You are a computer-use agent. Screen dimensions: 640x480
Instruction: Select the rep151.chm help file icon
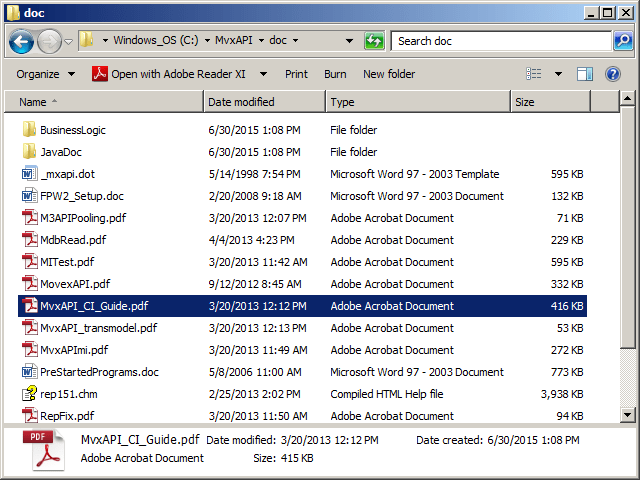(x=29, y=394)
